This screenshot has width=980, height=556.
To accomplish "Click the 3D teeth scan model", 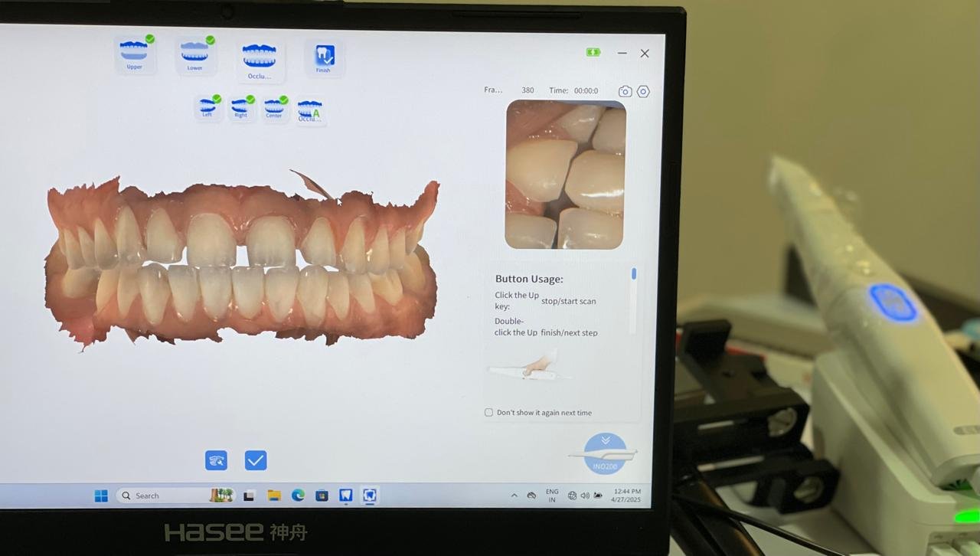I will 241,262.
